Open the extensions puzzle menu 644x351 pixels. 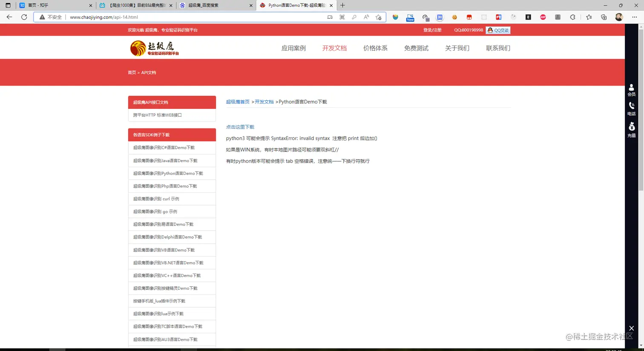(572, 17)
